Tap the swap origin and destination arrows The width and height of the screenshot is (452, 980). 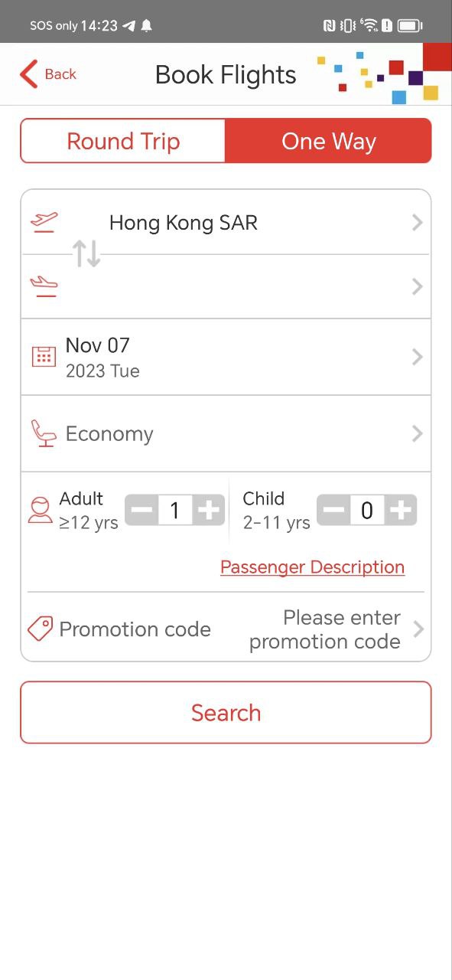click(x=87, y=253)
